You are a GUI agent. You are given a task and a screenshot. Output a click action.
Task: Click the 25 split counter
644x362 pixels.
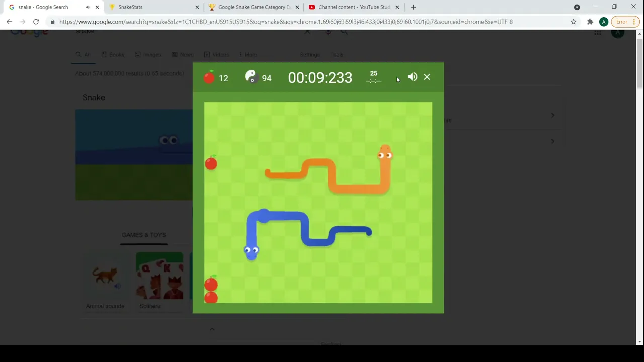(x=374, y=73)
